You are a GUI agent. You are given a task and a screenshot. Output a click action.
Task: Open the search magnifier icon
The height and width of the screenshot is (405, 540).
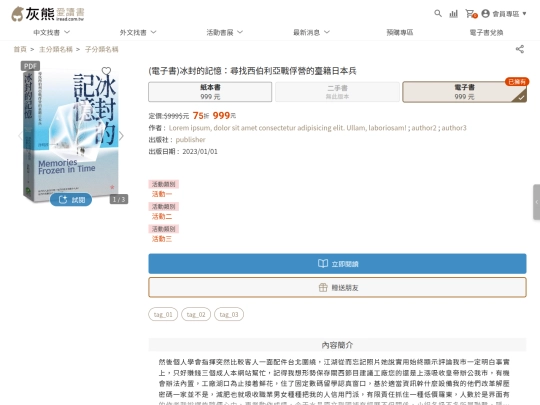[x=438, y=14]
